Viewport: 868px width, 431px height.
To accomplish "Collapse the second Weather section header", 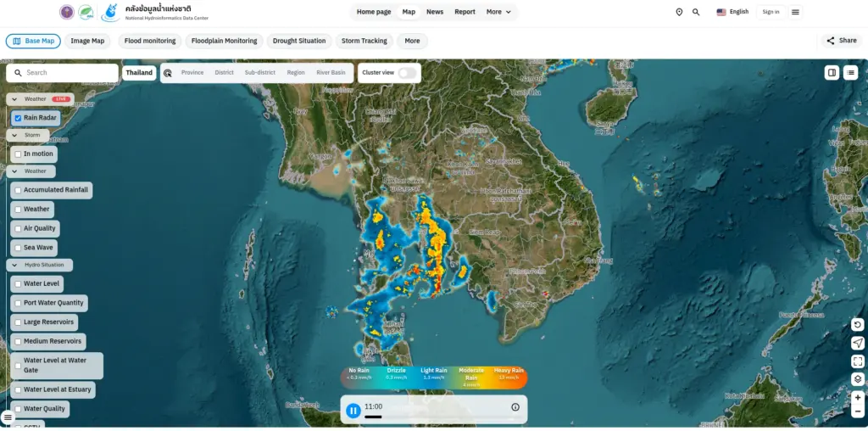I will 31,171.
